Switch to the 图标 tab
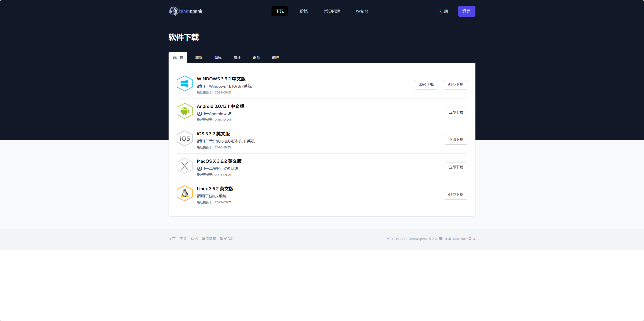Viewport: 644px width, 321px height. [x=218, y=57]
